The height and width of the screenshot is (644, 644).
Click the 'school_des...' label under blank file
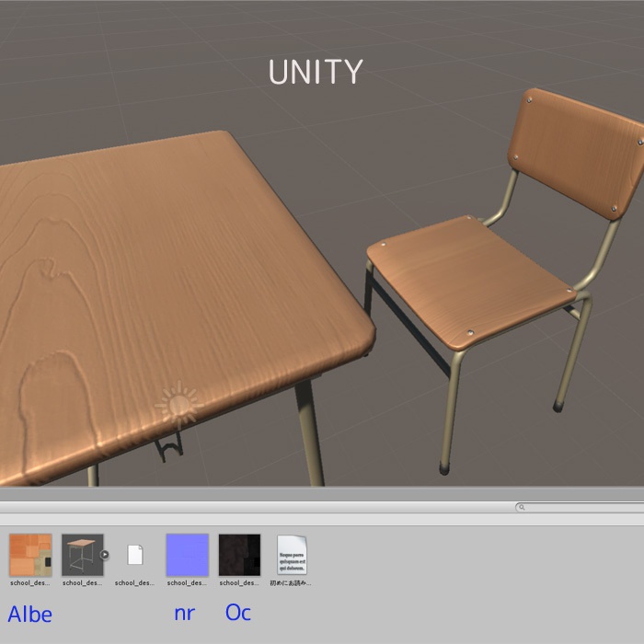pos(134,582)
